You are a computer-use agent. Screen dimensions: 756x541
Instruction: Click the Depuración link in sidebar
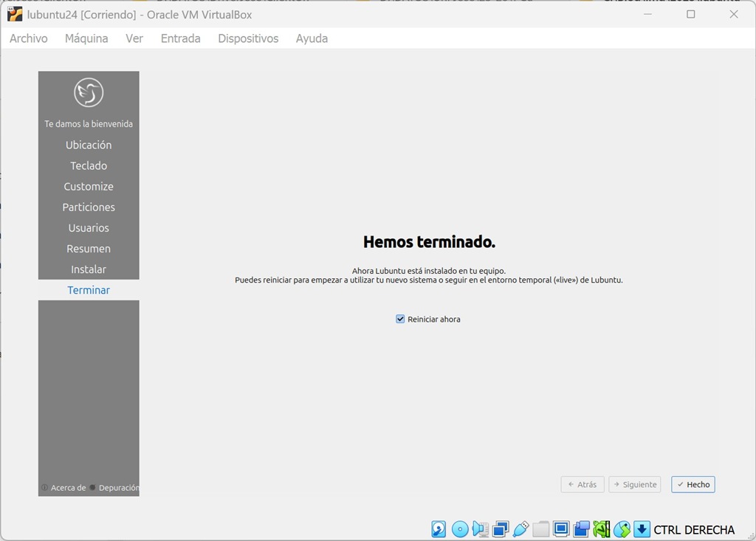pos(117,488)
